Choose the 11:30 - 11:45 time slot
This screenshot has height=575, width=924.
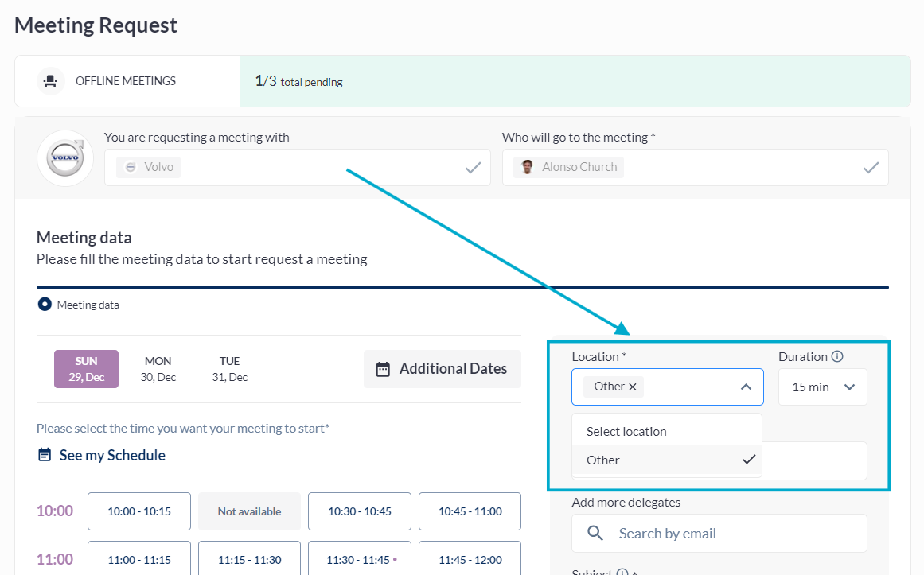360,559
